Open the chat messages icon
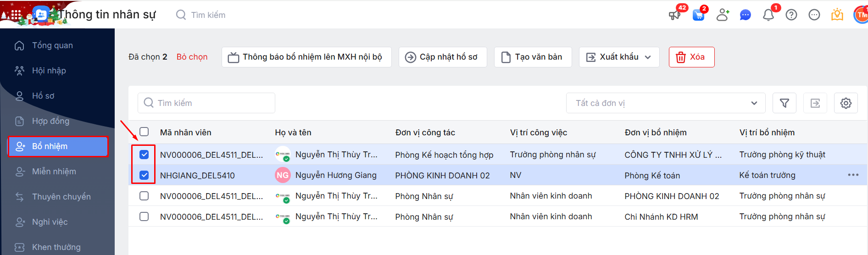868x255 pixels. click(746, 15)
